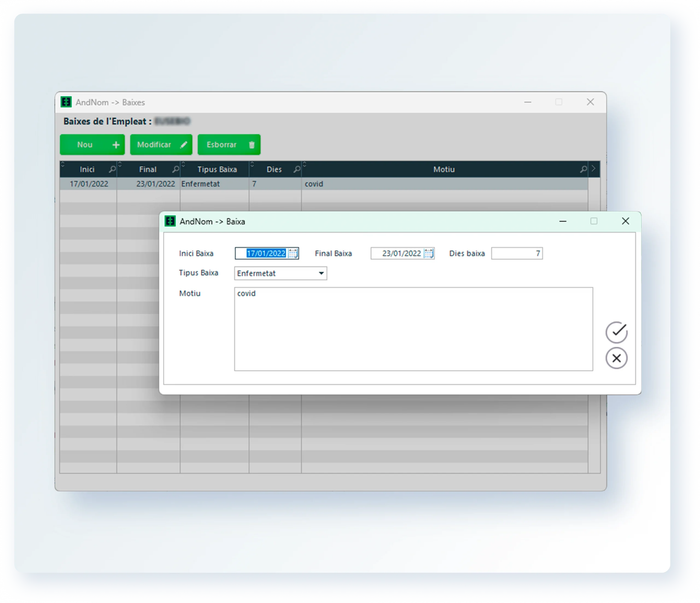Expand the Tipus Baixa dropdown
This screenshot has height=603, width=700.
(x=321, y=273)
